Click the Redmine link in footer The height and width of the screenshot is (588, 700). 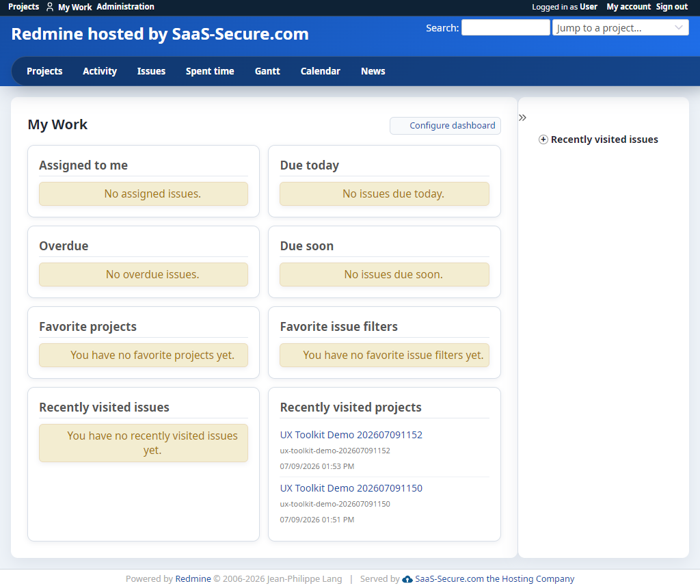[x=193, y=579]
